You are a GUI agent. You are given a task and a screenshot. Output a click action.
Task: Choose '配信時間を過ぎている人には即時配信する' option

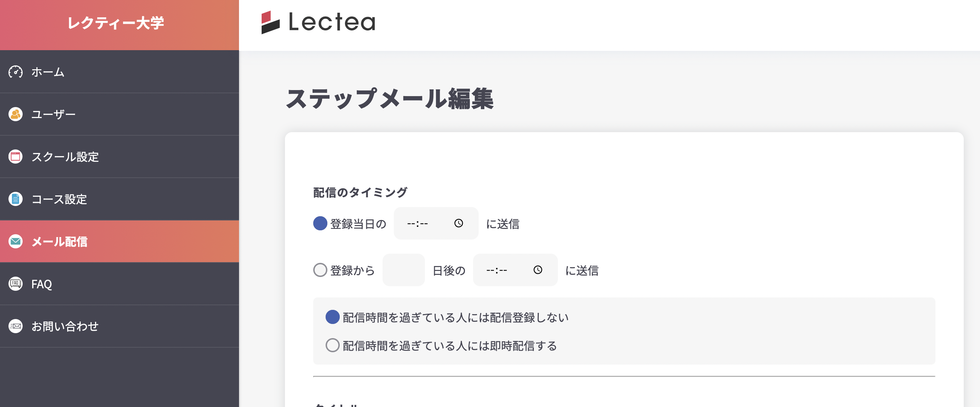[x=332, y=346]
